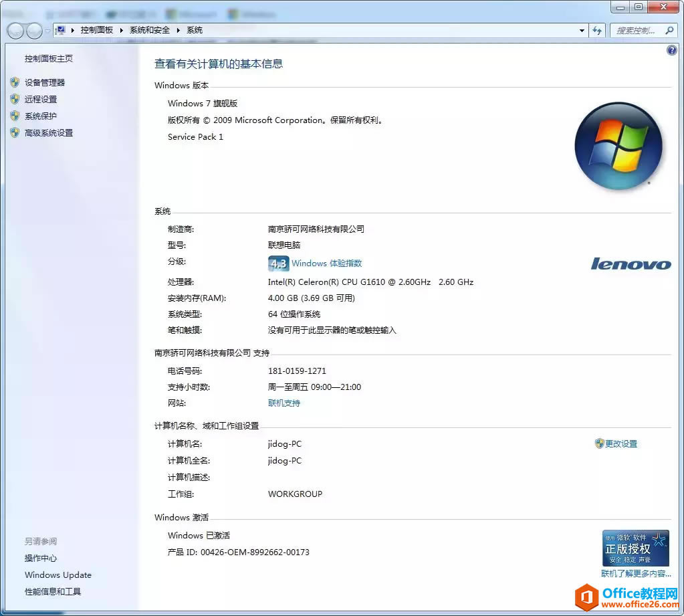Select 控制面板 breadcrumb in address bar
The height and width of the screenshot is (616, 684).
pos(97,30)
